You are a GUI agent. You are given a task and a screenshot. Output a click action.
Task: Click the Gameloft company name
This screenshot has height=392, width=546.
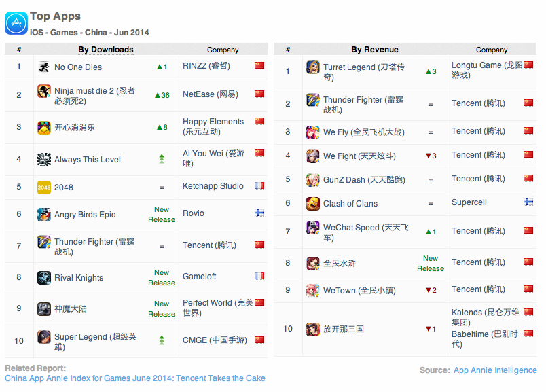(200, 277)
